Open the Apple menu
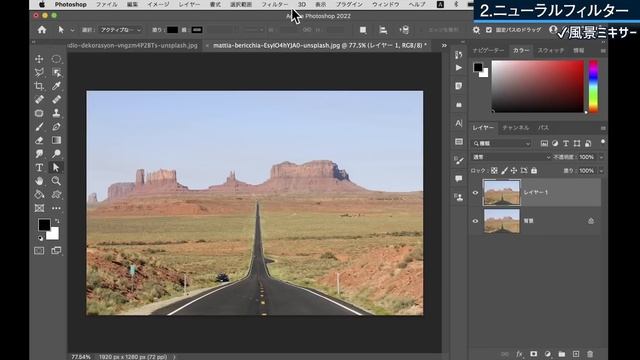Screen dimensions: 640x360 [x=42, y=4]
